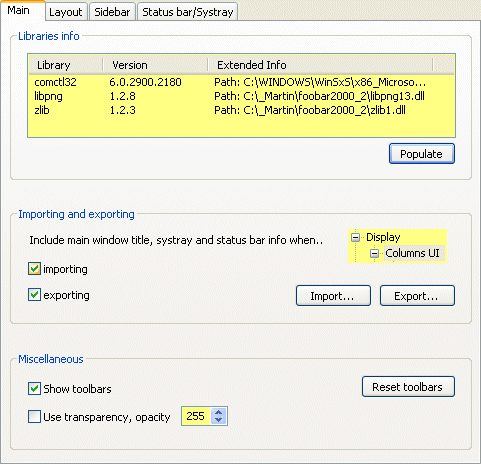Go to Status bar/Systray tab
481x464 pixels.
click(188, 12)
